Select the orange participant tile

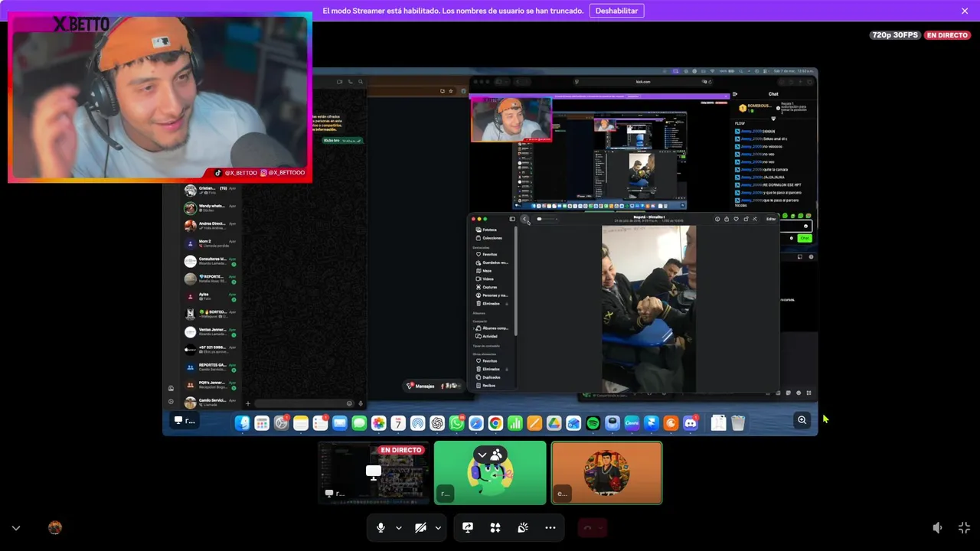(x=606, y=473)
